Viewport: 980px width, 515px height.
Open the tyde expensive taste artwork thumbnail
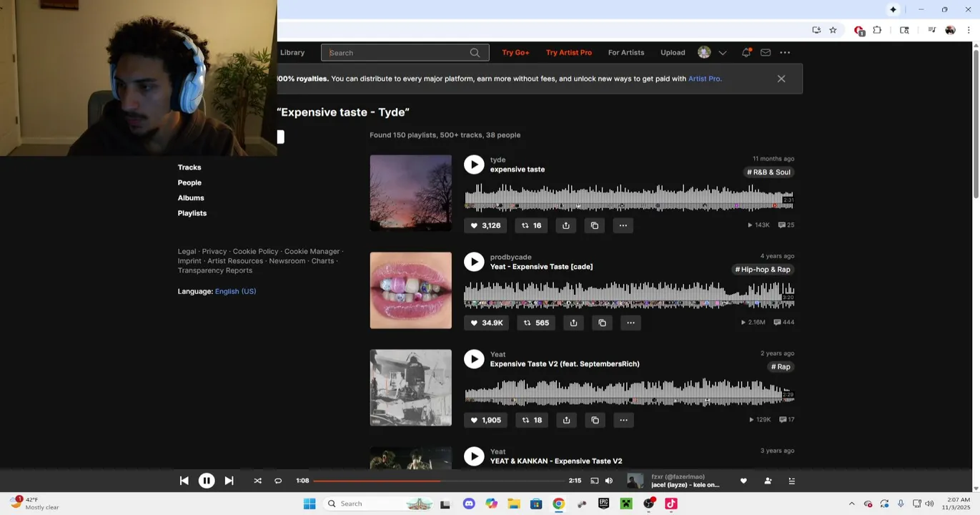coord(410,192)
